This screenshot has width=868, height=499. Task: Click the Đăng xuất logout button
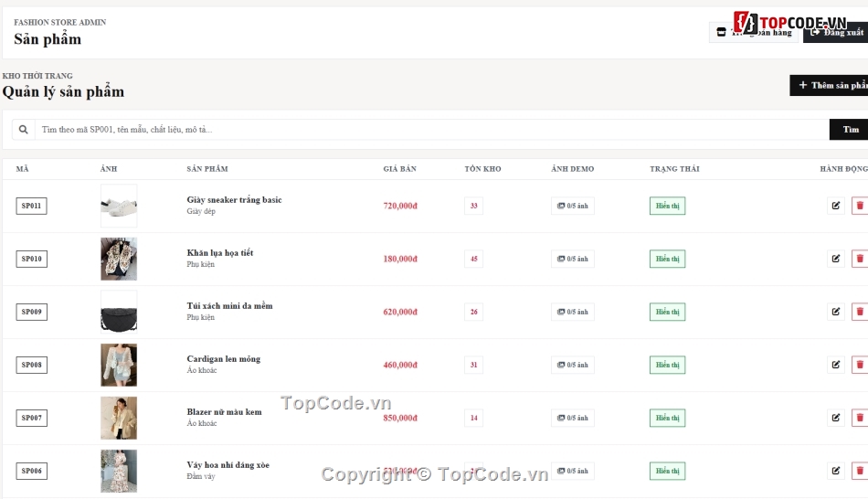pyautogui.click(x=836, y=32)
